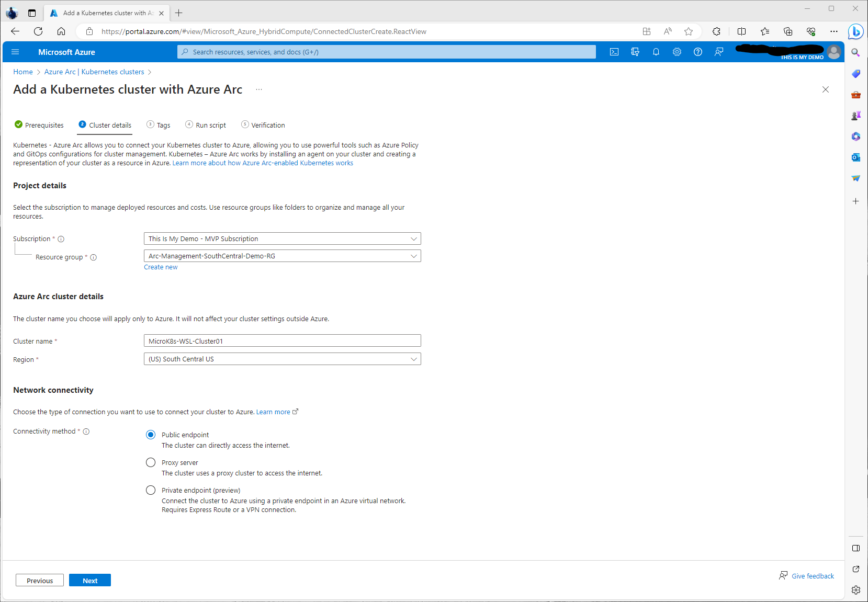Click into the Cluster name field
868x602 pixels.
point(282,341)
